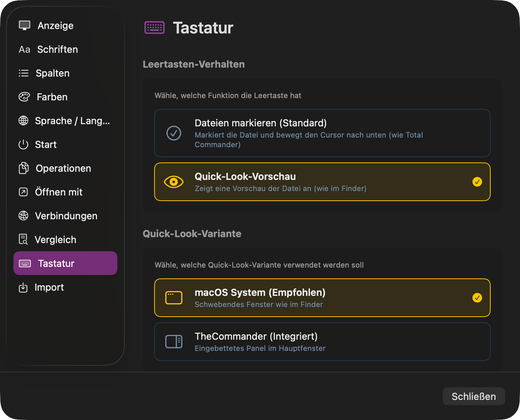520x420 pixels.
Task: Click the Öffnen mit share icon
Action: [x=23, y=192]
